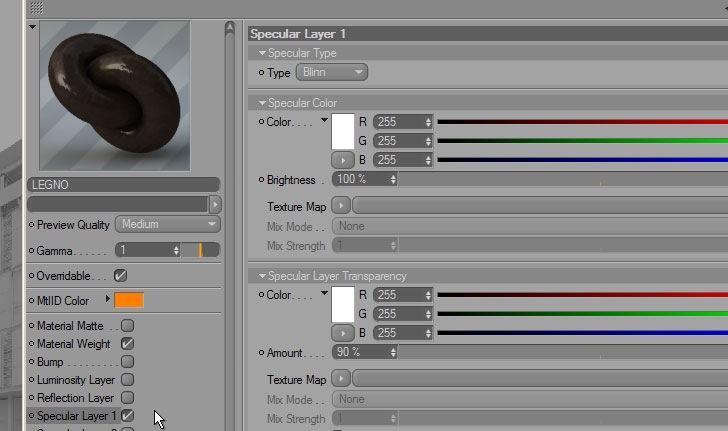728x431 pixels.
Task: Click the LEGNO material name field
Action: 123,185
